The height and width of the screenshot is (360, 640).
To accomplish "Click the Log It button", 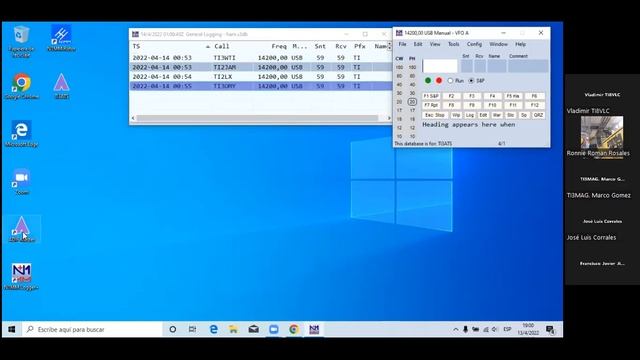I will point(470,115).
